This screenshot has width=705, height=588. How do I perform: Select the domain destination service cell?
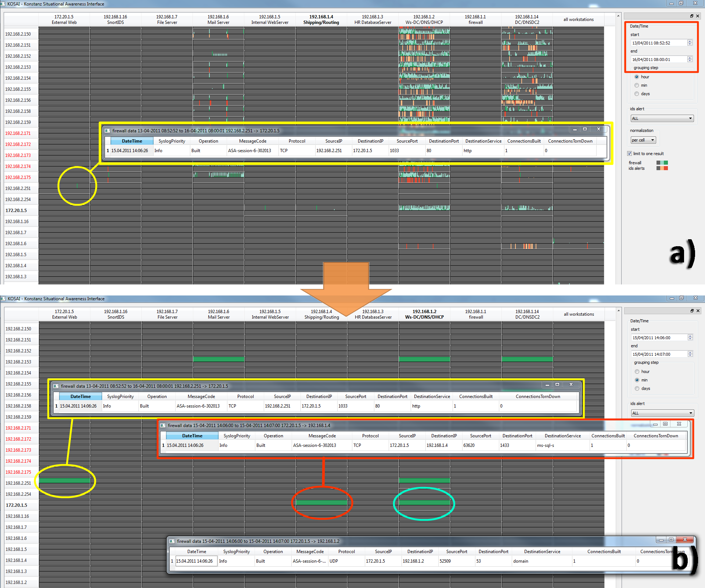pyautogui.click(x=542, y=561)
